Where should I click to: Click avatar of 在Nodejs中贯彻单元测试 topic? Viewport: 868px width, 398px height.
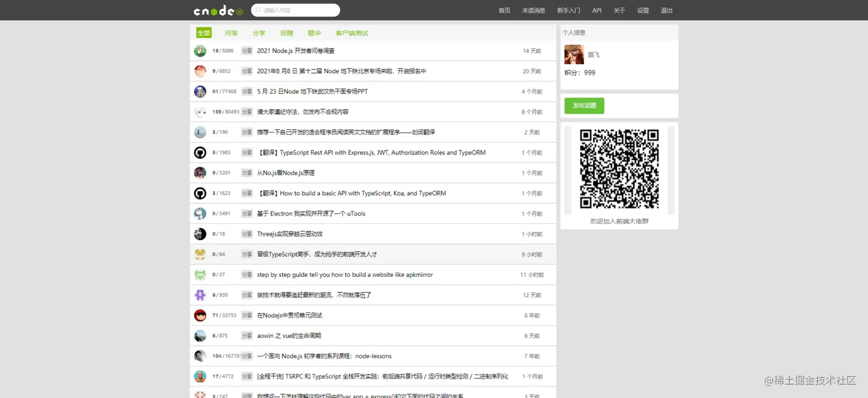[x=199, y=315]
